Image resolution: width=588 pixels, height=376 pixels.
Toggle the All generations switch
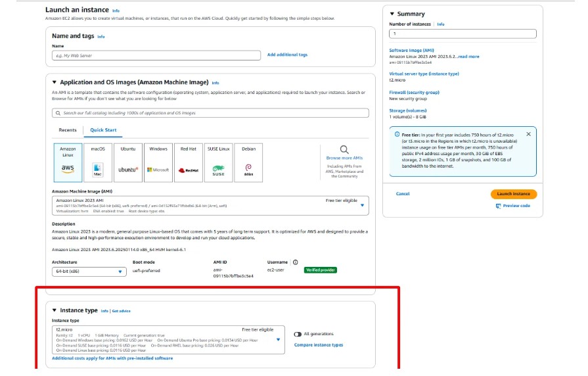coord(298,335)
